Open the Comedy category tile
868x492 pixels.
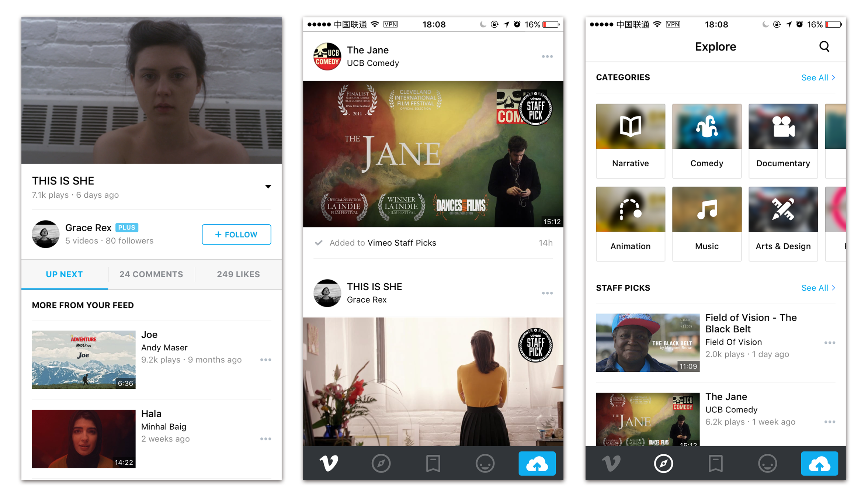706,141
